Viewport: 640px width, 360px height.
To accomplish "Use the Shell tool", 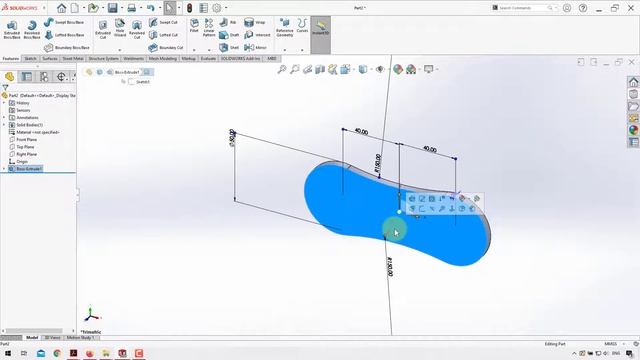I will click(229, 47).
